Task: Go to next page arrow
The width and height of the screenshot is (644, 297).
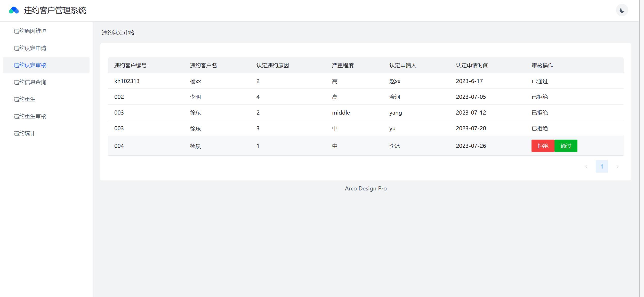Action: (x=617, y=167)
